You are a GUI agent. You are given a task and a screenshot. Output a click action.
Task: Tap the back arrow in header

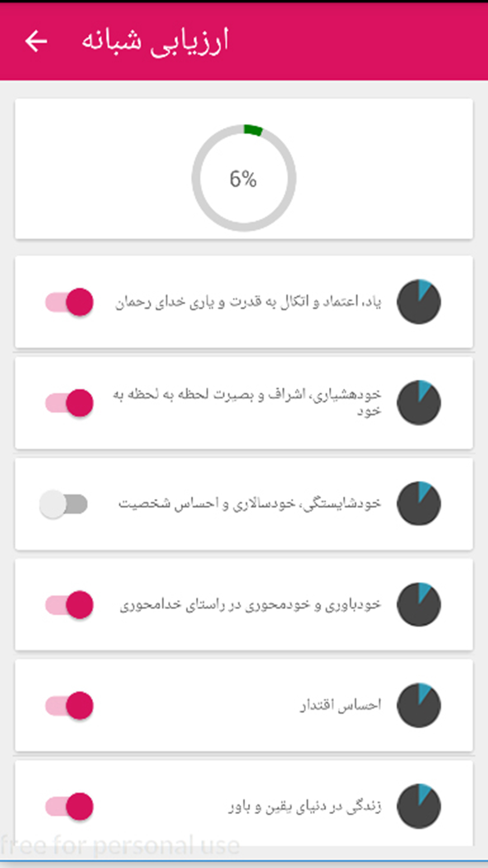coord(36,41)
